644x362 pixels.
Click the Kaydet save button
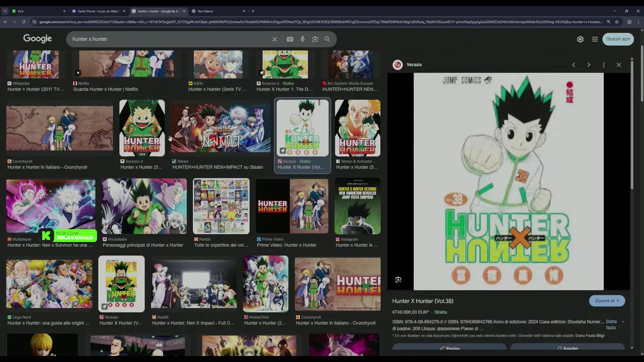point(568,348)
